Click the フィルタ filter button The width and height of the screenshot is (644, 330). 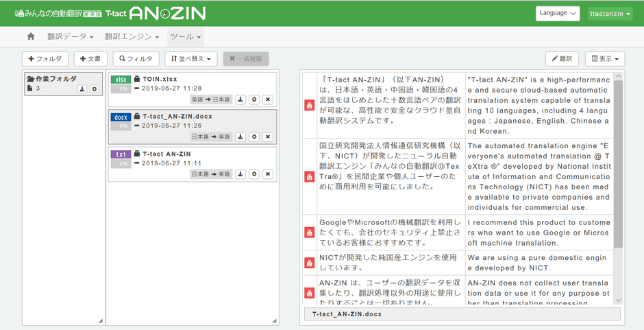(x=136, y=59)
